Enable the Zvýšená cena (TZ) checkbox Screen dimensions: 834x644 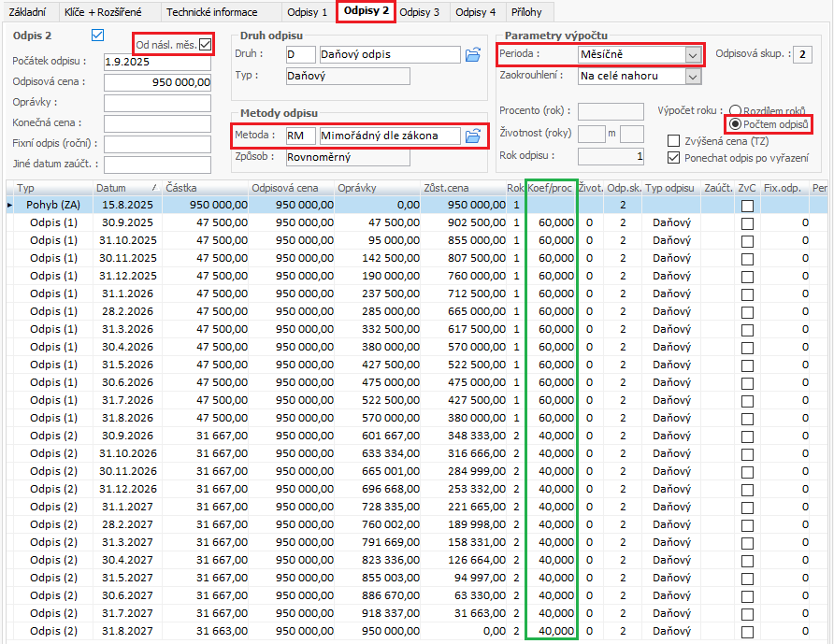[673, 141]
